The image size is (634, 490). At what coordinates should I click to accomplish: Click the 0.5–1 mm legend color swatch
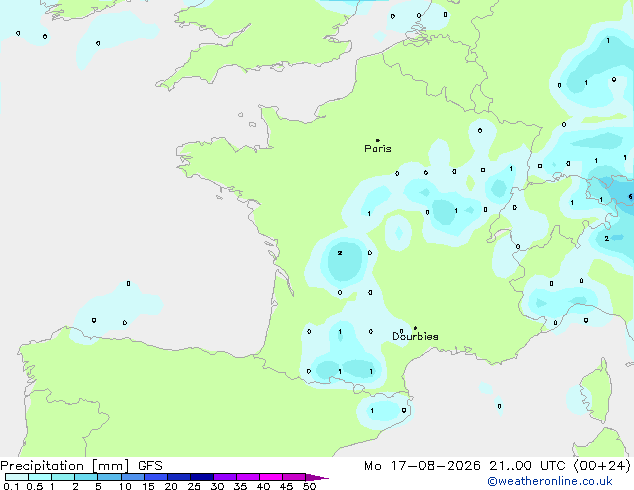[40, 477]
